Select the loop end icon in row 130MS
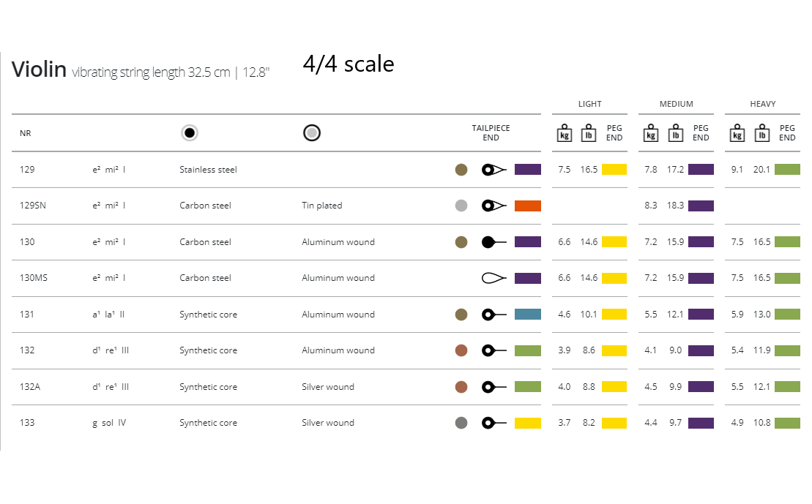Image resolution: width=812 pixels, height=504 pixels. (493, 278)
